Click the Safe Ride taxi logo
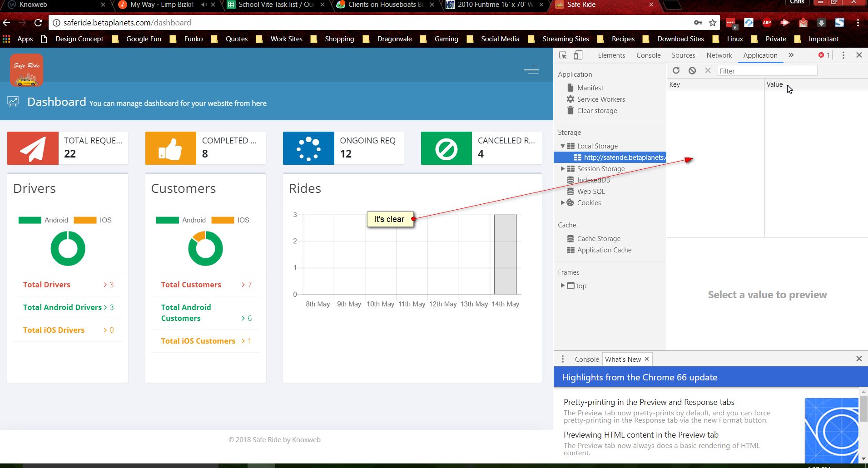This screenshot has height=468, width=868. 26,70
